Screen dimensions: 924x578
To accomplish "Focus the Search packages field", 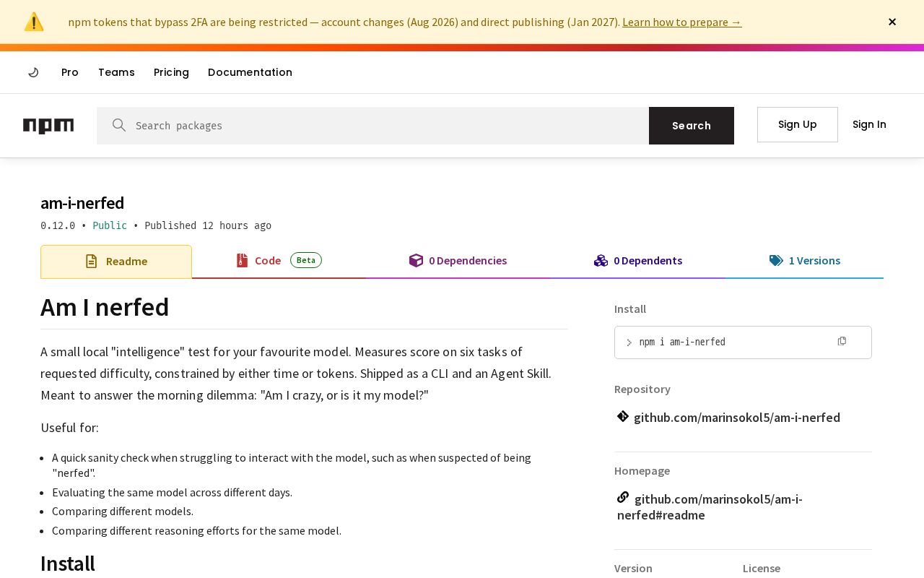I will pos(372,126).
